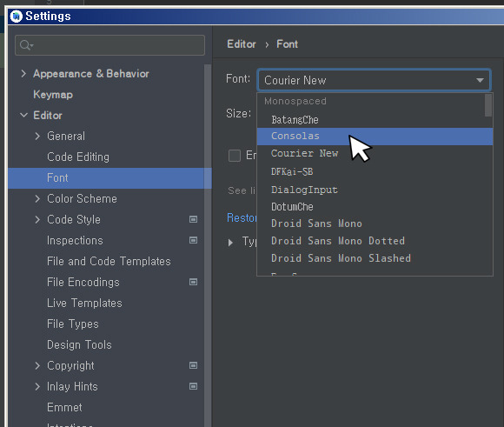Click the font list scrollbar thumb
This screenshot has height=427, width=504.
488,105
